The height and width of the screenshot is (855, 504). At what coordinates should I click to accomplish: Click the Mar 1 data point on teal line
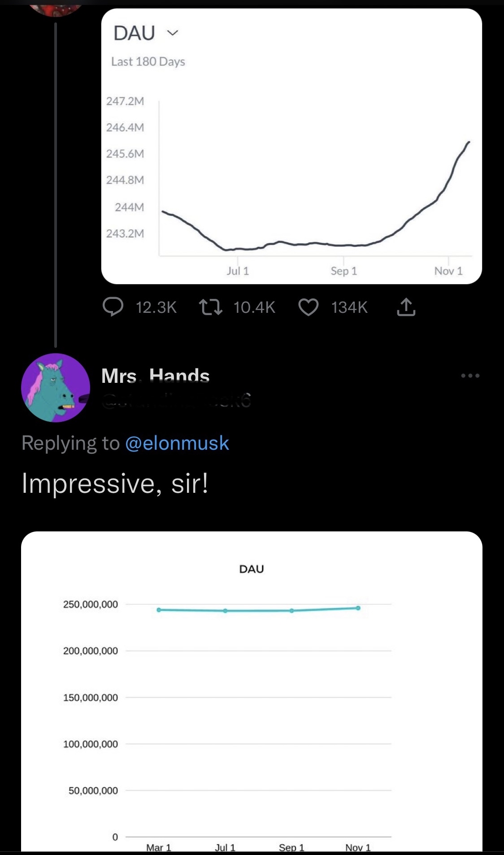159,610
